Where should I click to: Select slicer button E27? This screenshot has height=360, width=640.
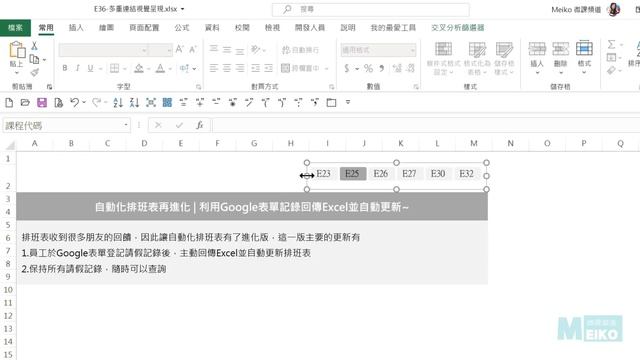click(409, 174)
